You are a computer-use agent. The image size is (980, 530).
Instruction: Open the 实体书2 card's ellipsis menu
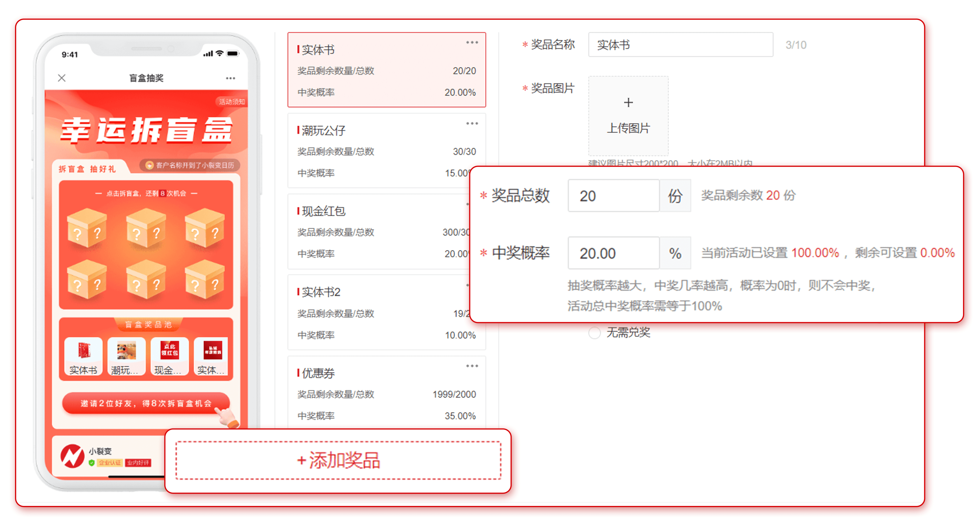tap(472, 285)
